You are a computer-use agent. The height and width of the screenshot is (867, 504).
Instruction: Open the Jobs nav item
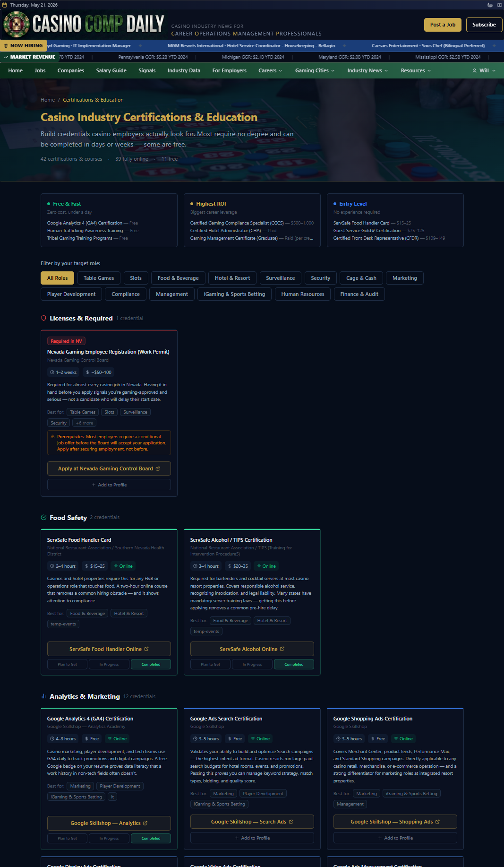[40, 70]
